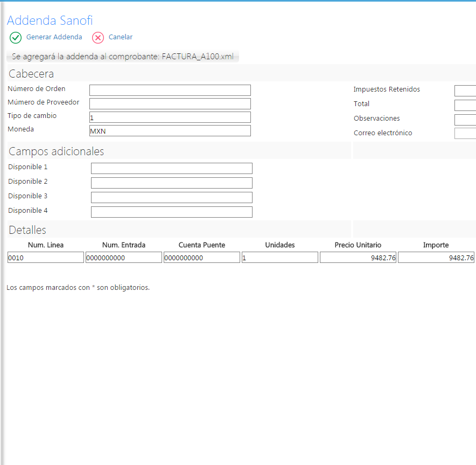Click the Disponible 1 label
Viewport: 476px width, 465px height.
coord(28,166)
